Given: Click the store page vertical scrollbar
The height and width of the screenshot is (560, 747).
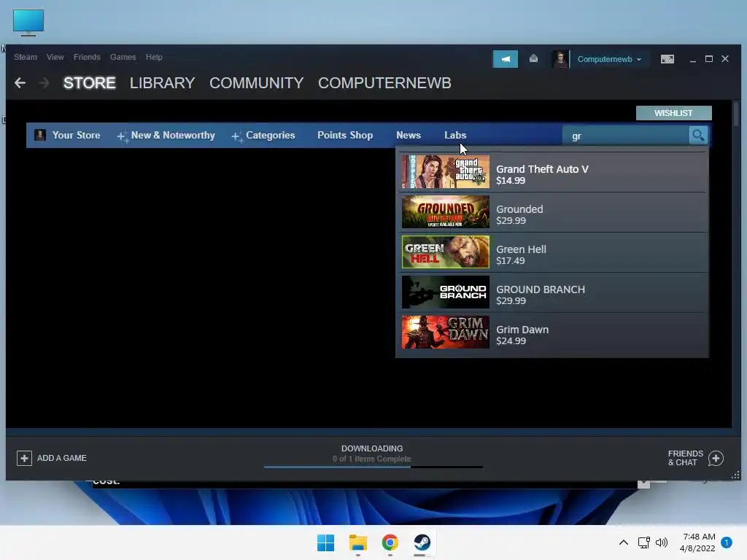Looking at the screenshot, I should [x=736, y=114].
